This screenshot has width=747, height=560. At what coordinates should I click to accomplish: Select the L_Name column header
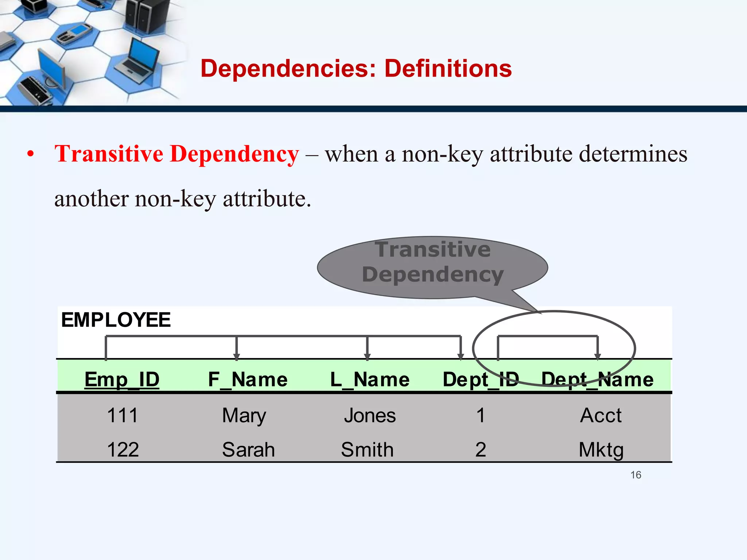(370, 379)
